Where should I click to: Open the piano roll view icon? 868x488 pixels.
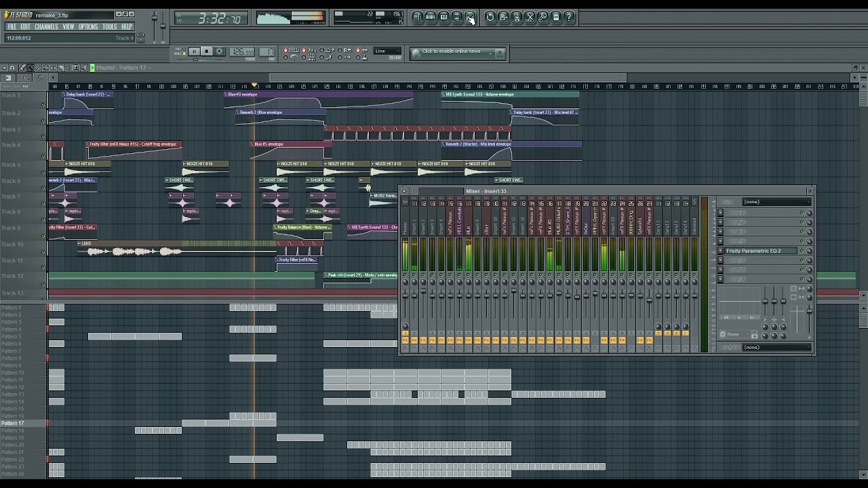click(443, 17)
